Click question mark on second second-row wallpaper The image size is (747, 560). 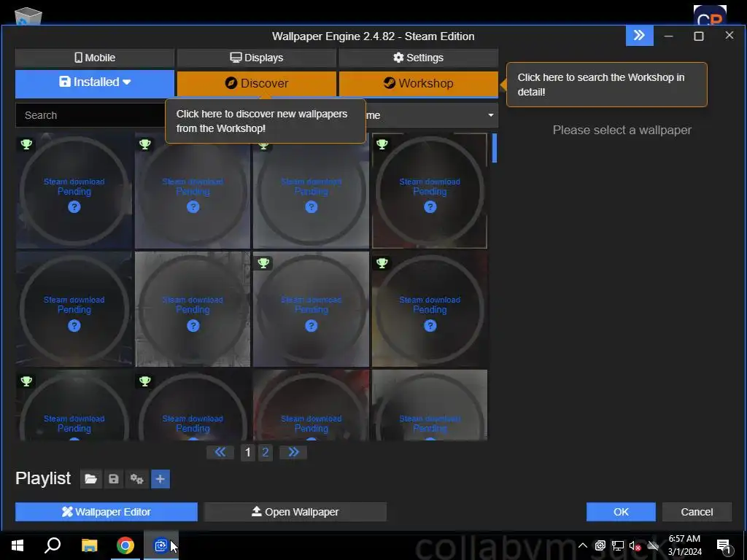[193, 326]
